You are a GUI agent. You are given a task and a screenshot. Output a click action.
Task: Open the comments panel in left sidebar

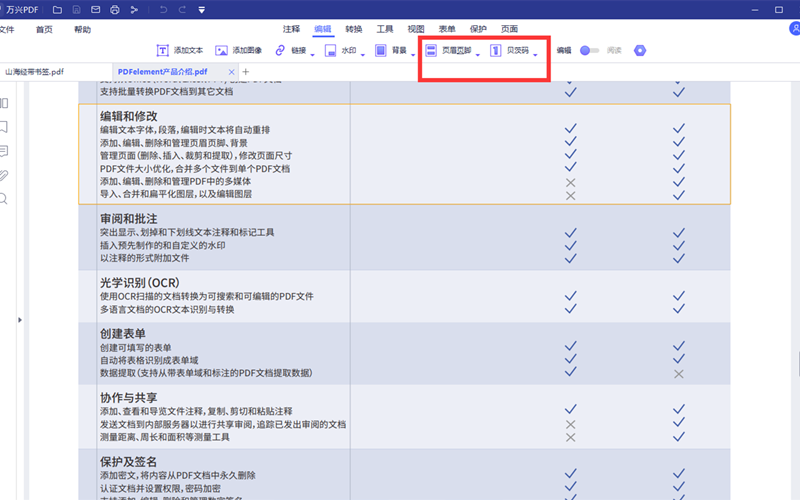4,151
